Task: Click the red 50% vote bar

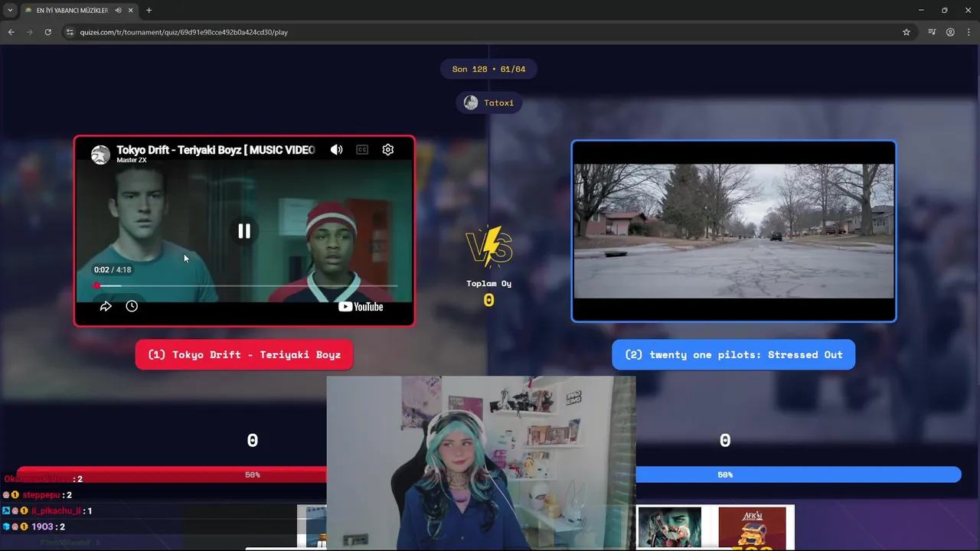Action: (171, 474)
